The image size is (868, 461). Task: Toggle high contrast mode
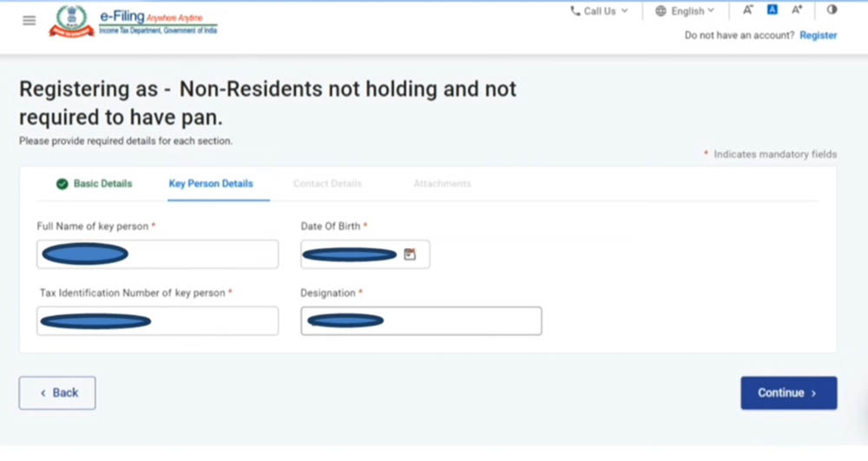point(832,10)
